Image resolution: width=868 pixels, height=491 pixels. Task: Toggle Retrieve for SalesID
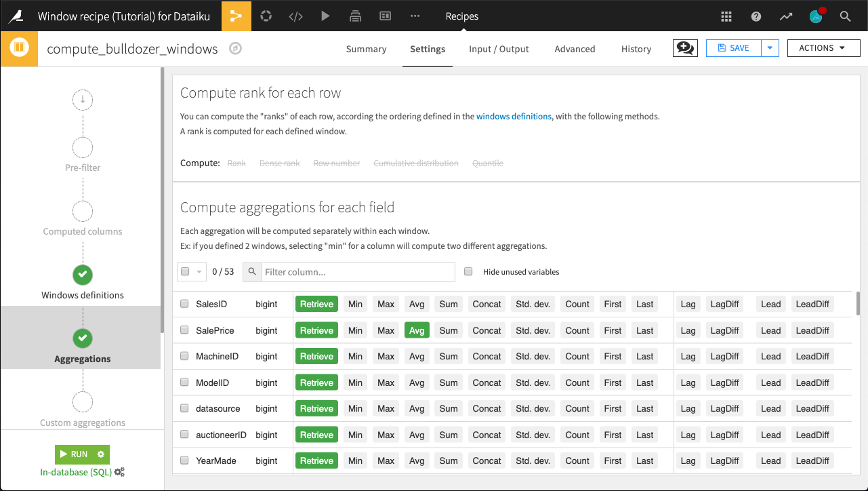coord(316,304)
